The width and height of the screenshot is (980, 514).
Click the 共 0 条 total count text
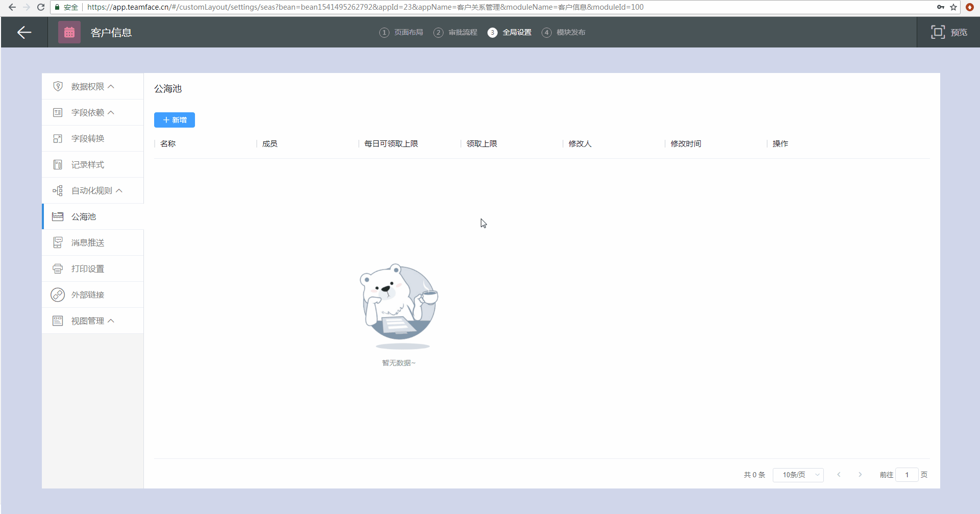coord(754,475)
